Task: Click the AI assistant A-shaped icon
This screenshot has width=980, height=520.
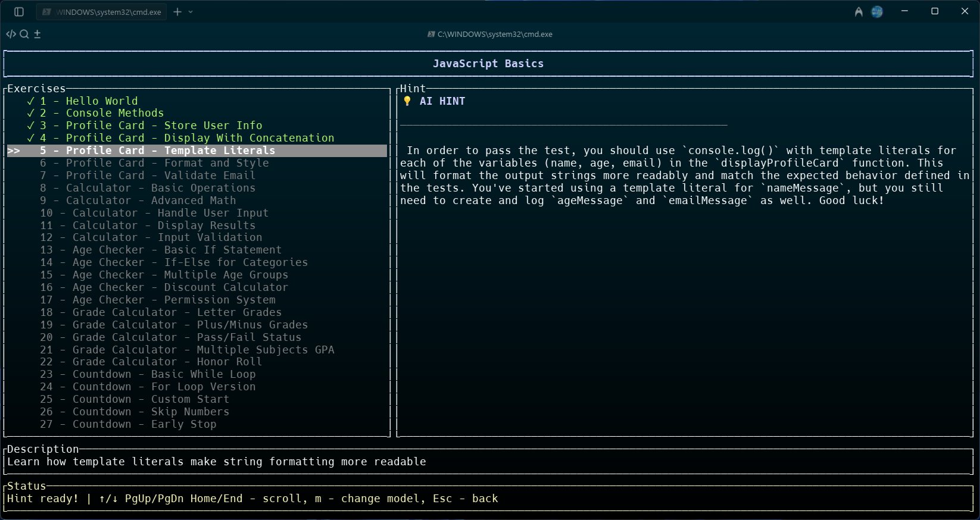Action: [x=859, y=12]
